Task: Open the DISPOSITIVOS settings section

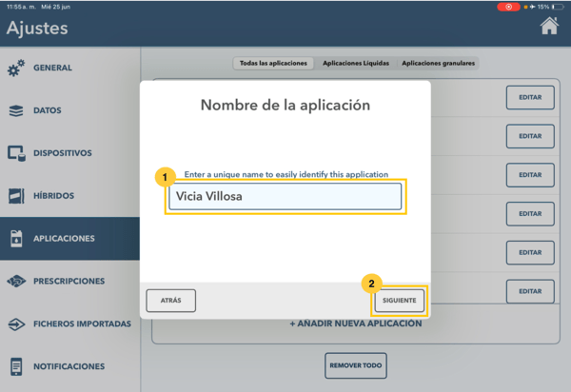Action: [69, 153]
